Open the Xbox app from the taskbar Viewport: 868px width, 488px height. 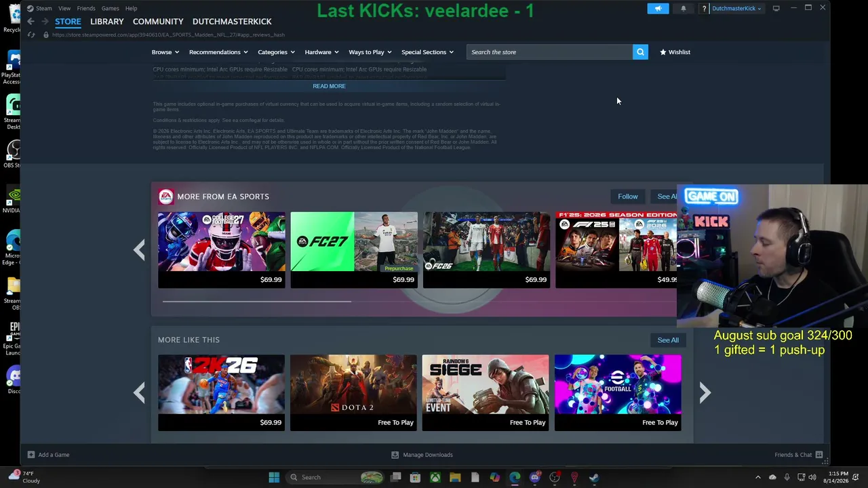[435, 477]
